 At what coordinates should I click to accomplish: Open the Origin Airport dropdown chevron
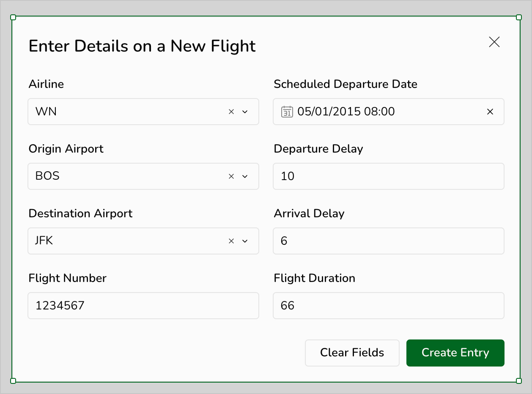pos(244,176)
